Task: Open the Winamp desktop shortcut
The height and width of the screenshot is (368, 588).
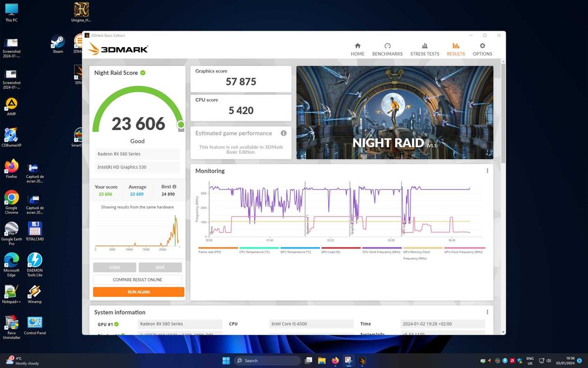Action: [35, 294]
